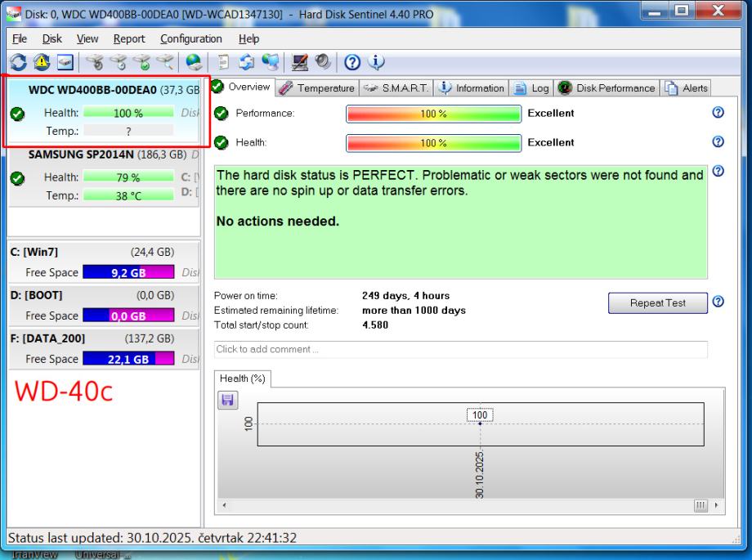Click the globe and monitor toolbar icon
The width and height of the screenshot is (752, 560).
click(270, 62)
